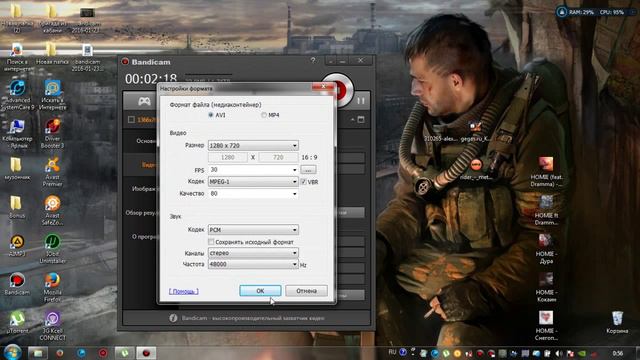Screen dimensions: 640x360
Task: Click RU language indicator in tray
Action: (392, 352)
